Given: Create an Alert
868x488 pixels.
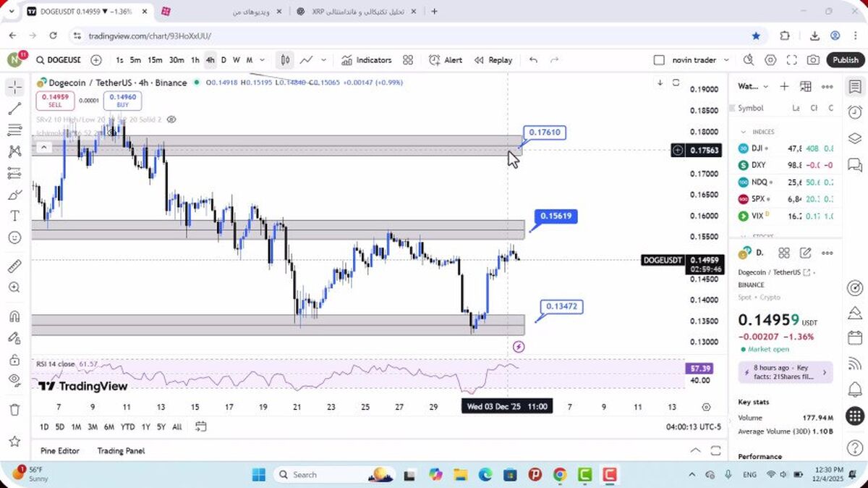Looking at the screenshot, I should [446, 60].
